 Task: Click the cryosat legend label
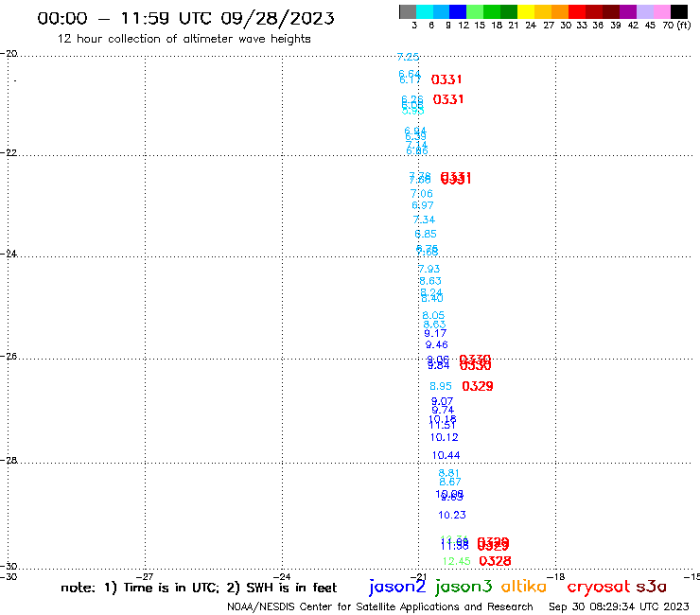coord(599,588)
